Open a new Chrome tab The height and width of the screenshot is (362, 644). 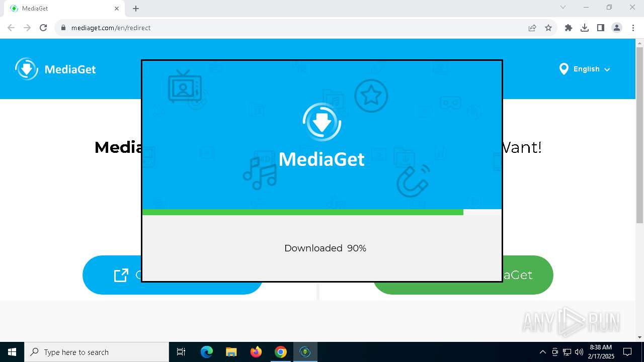pos(136,9)
